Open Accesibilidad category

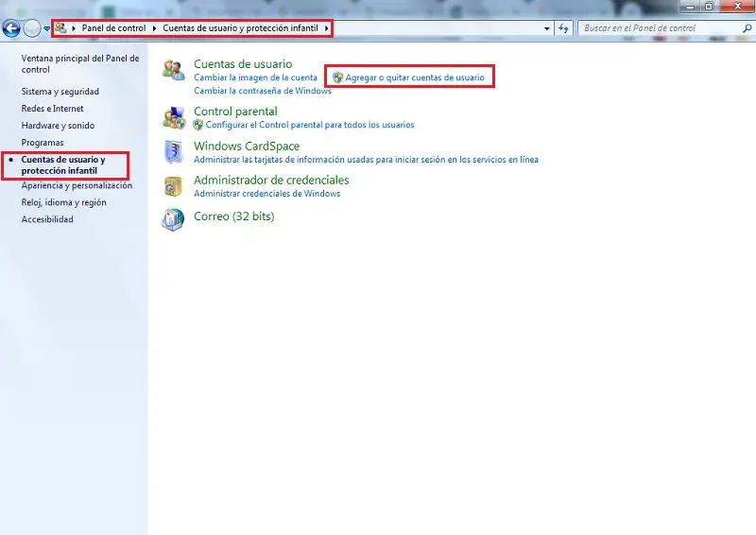pyautogui.click(x=47, y=219)
